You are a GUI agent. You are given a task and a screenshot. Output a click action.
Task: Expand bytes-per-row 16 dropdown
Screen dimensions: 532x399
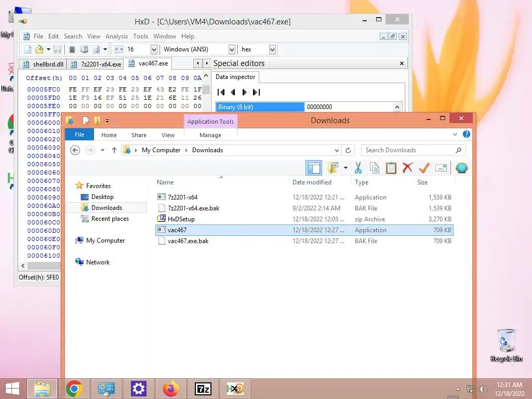154,49
